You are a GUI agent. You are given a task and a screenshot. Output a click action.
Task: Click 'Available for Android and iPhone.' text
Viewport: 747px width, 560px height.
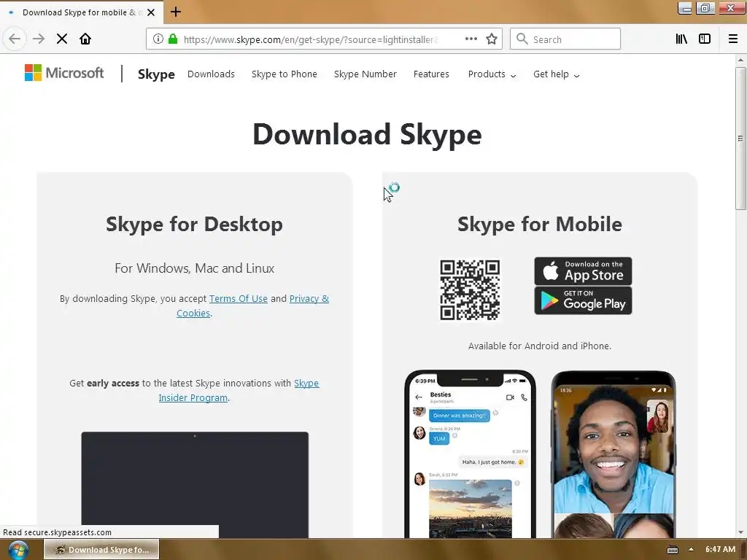[539, 346]
